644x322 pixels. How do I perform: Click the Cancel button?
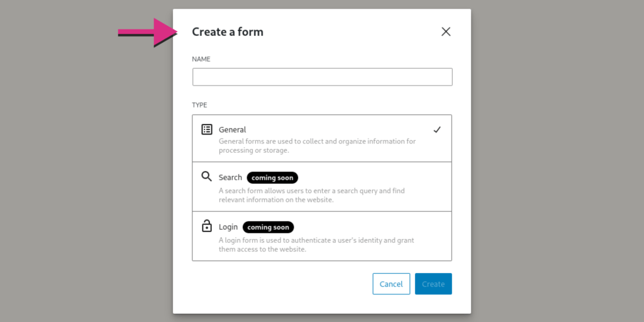(x=391, y=284)
